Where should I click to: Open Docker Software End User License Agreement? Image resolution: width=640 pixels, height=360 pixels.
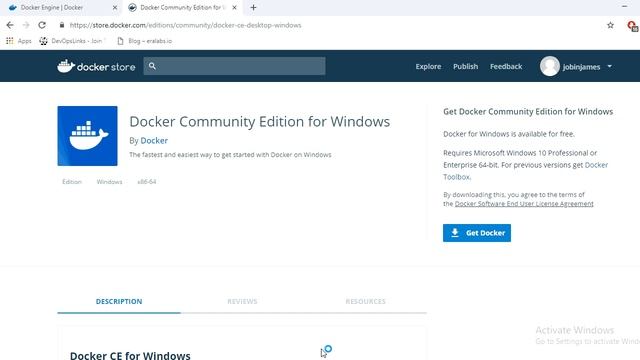(524, 204)
